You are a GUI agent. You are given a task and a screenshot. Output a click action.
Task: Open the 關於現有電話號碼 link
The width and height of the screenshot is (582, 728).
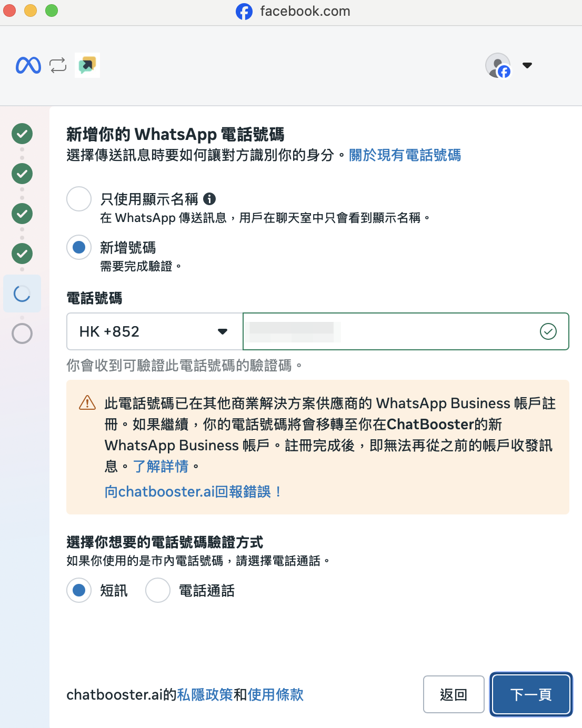click(405, 155)
